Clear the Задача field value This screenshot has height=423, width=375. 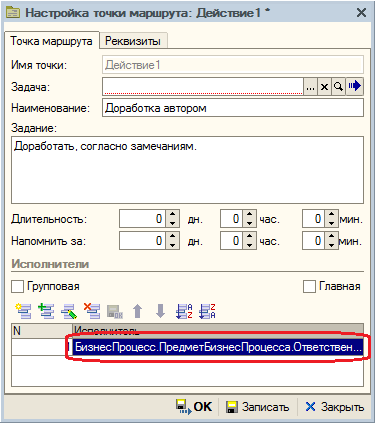[x=324, y=87]
